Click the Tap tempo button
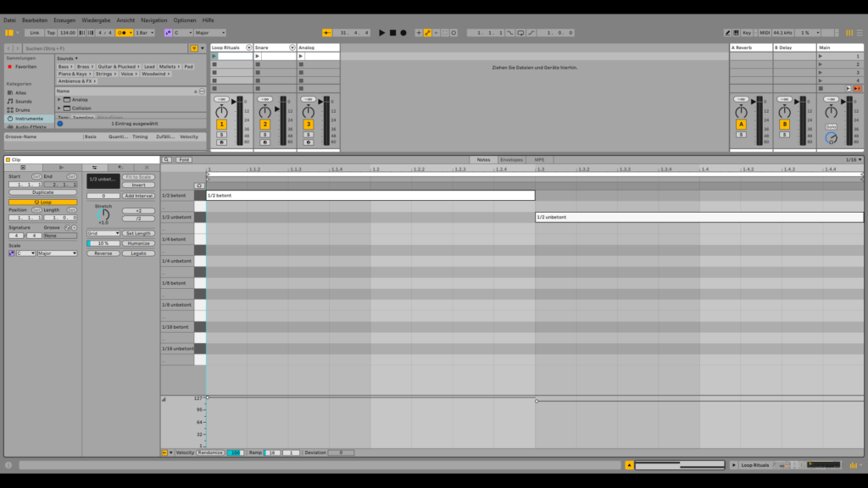Viewport: 868px width, 488px height. point(51,33)
